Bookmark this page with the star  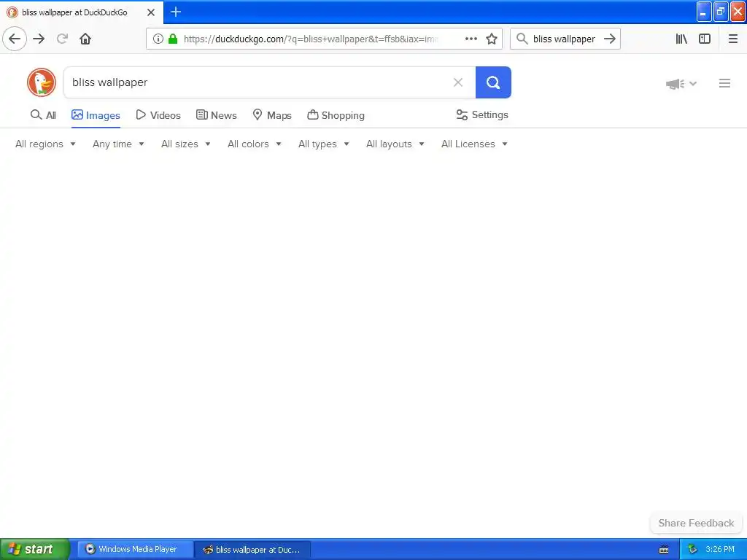pyautogui.click(x=492, y=39)
